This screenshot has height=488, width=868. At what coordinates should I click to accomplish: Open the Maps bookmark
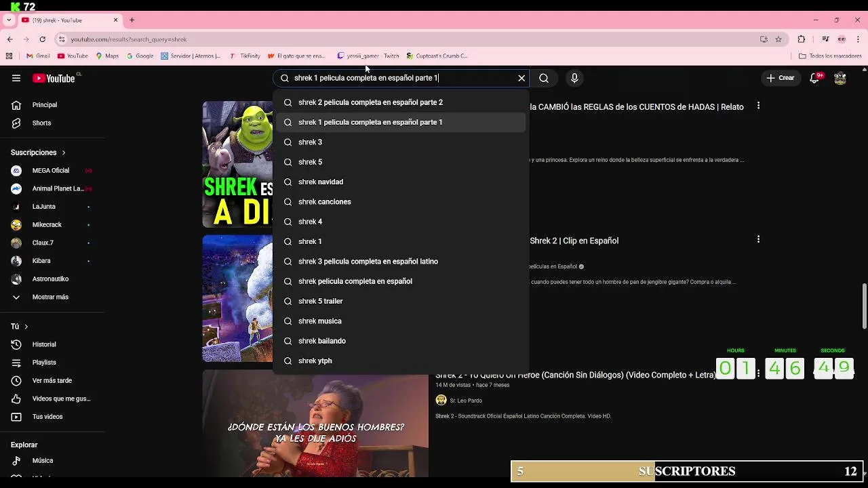(107, 56)
